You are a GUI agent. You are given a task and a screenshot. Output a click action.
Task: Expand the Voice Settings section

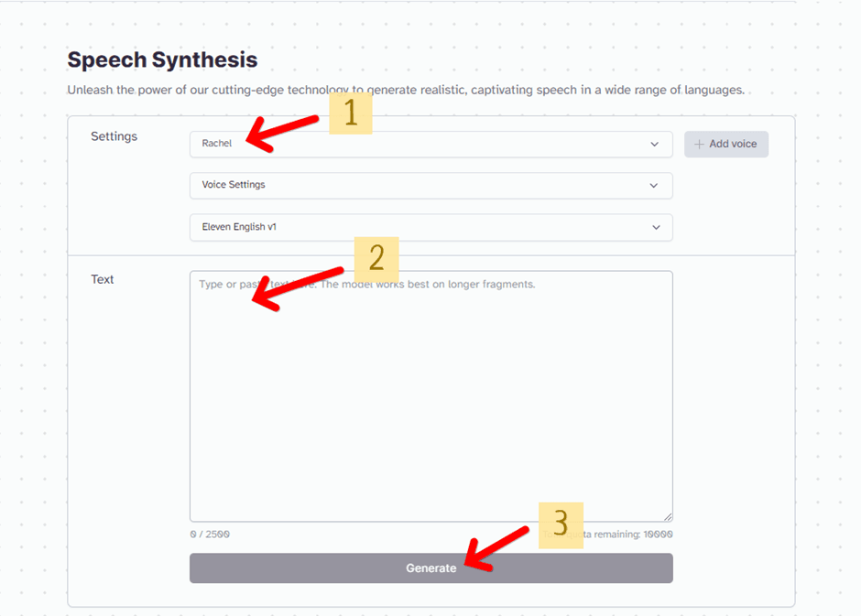coord(430,185)
